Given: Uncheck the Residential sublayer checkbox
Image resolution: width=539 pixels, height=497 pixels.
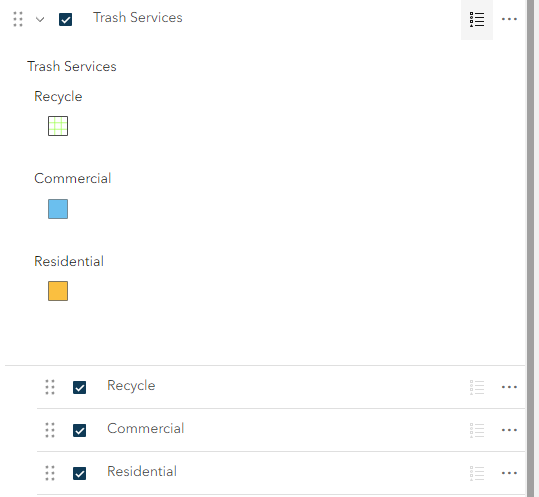Looking at the screenshot, I should [x=79, y=473].
